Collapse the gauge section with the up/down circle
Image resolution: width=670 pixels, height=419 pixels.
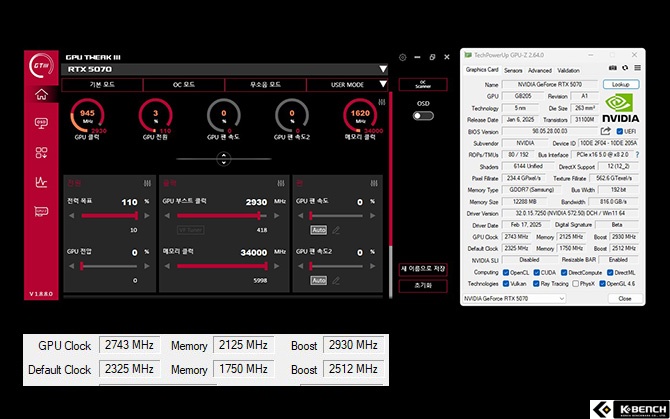[x=223, y=159]
